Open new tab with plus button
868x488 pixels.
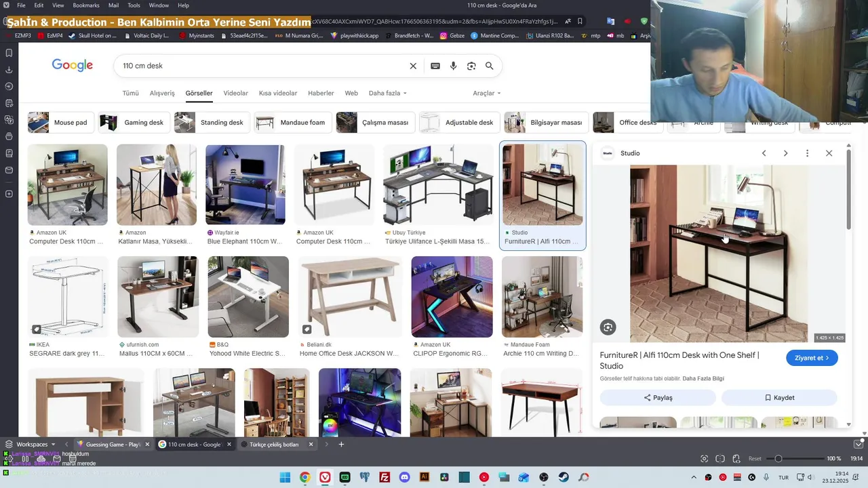tap(341, 445)
